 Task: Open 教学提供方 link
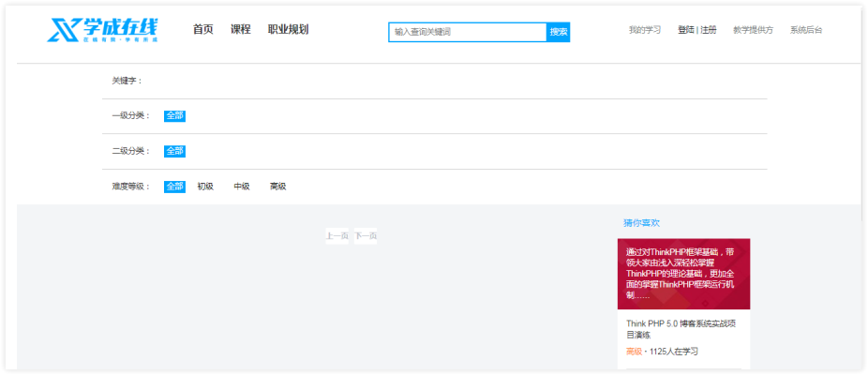click(753, 30)
